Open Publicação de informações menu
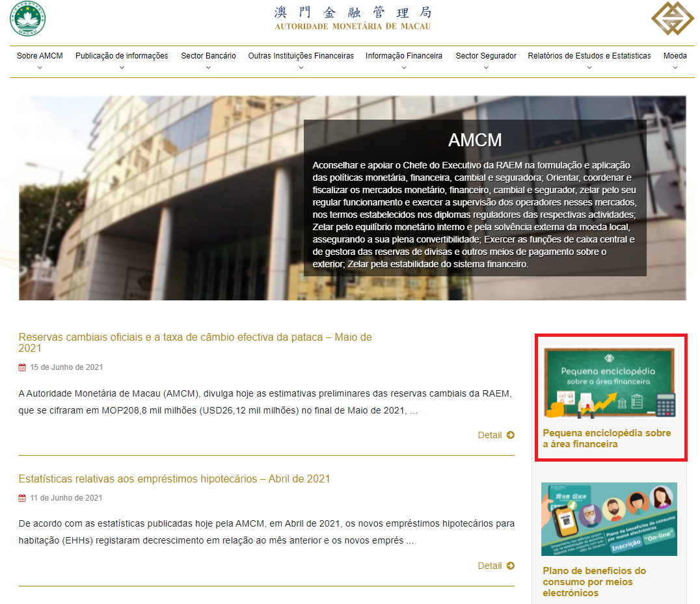700x604 pixels. [122, 56]
